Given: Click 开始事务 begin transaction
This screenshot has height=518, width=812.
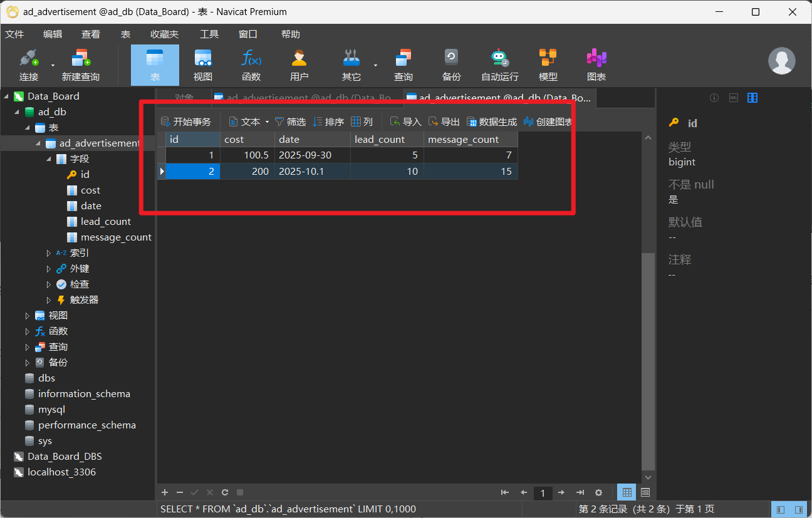Looking at the screenshot, I should 186,122.
